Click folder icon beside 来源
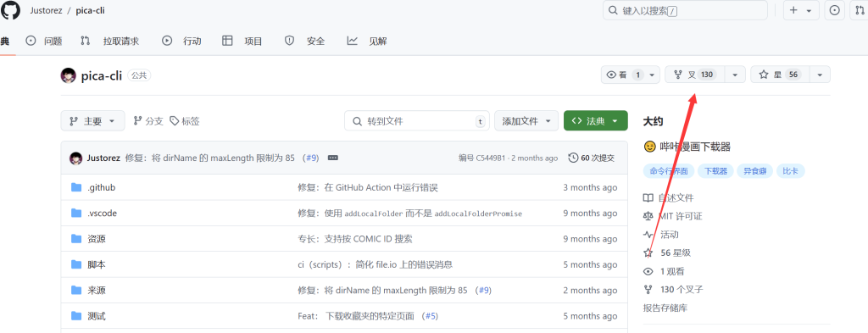The image size is (868, 333). 76,291
